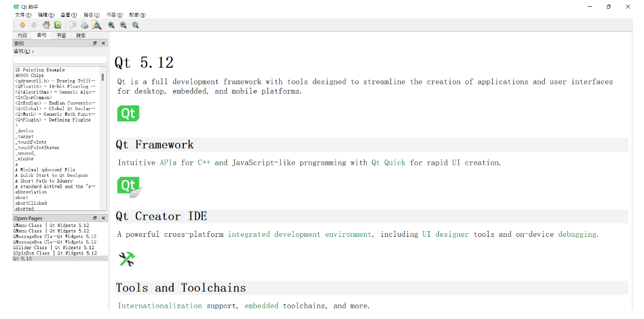Click the Copy pages icon in toolbar
Screen dimensions: 644x319
(x=73, y=25)
